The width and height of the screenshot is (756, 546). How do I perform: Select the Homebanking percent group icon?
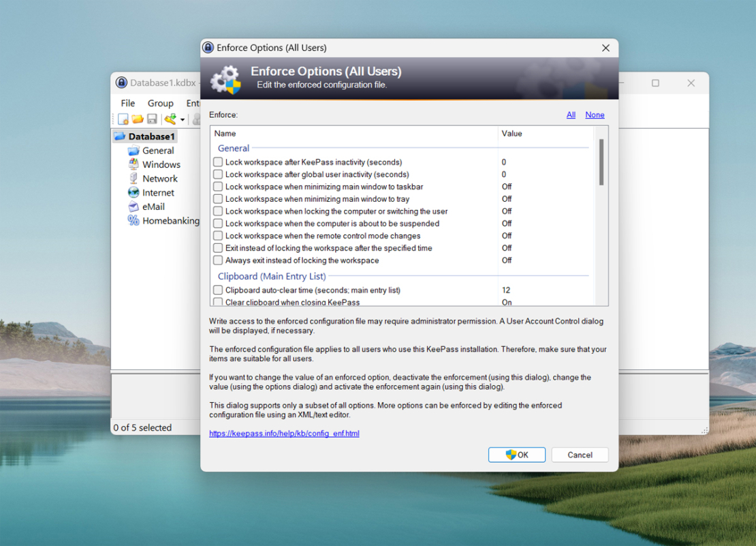(x=134, y=220)
